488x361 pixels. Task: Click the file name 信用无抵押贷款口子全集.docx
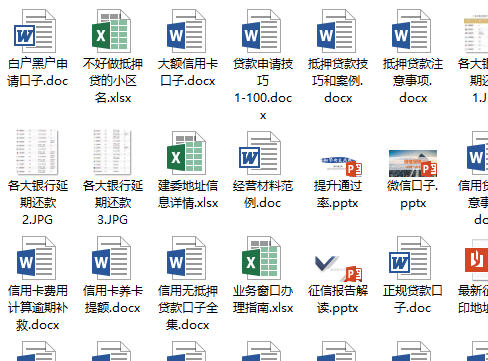click(188, 308)
